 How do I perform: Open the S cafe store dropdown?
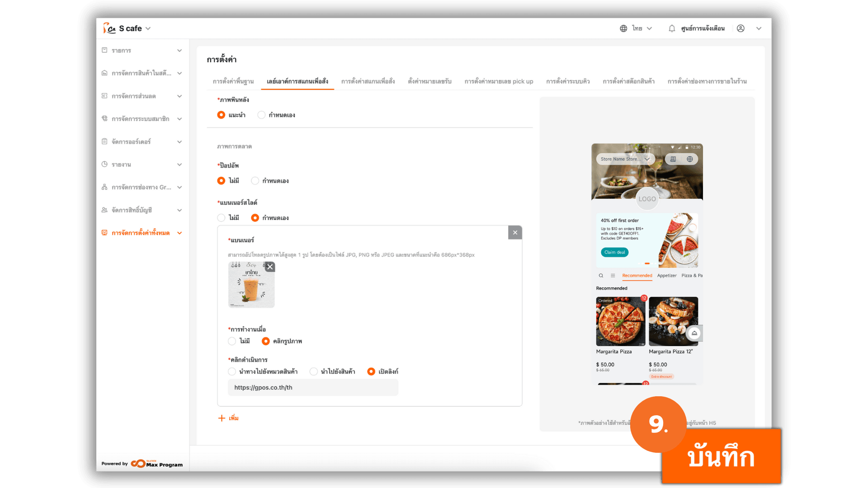tap(148, 28)
